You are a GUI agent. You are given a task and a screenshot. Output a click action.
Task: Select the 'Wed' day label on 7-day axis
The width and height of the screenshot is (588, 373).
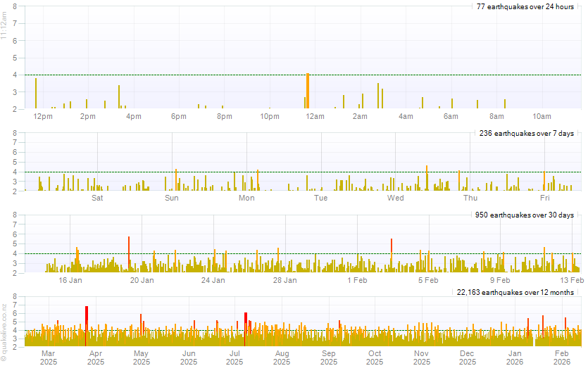point(395,198)
